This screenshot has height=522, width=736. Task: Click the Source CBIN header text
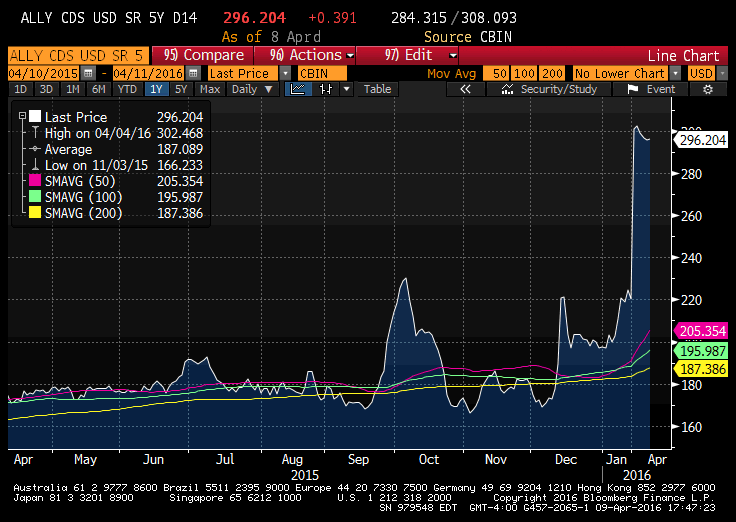point(468,37)
